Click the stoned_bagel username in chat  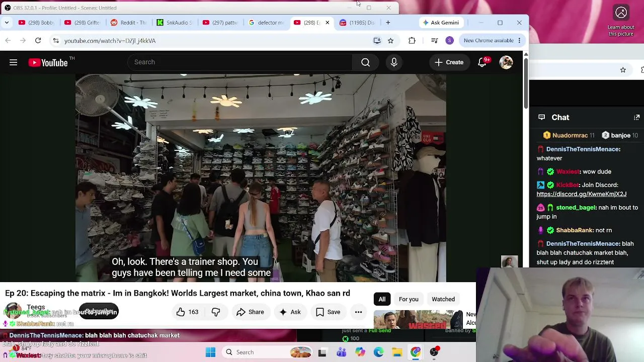(x=576, y=207)
